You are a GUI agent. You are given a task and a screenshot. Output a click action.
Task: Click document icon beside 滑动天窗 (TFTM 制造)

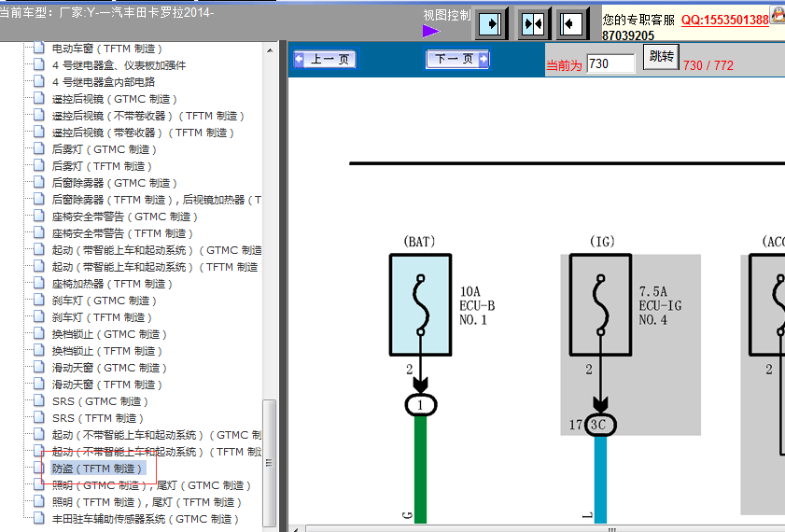[x=39, y=384]
